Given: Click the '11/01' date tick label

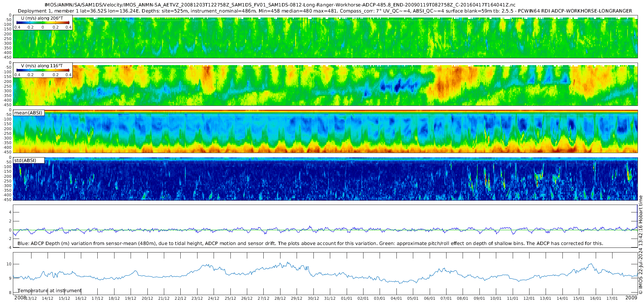Looking at the screenshot, I should [x=513, y=299].
